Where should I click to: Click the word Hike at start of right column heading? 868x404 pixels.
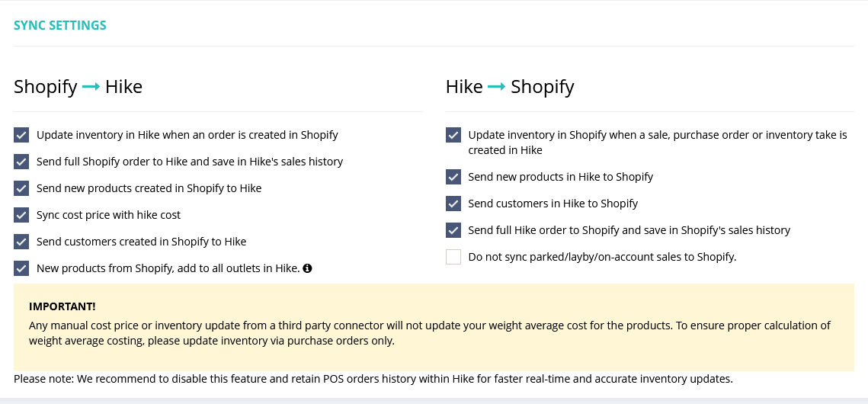coord(464,87)
